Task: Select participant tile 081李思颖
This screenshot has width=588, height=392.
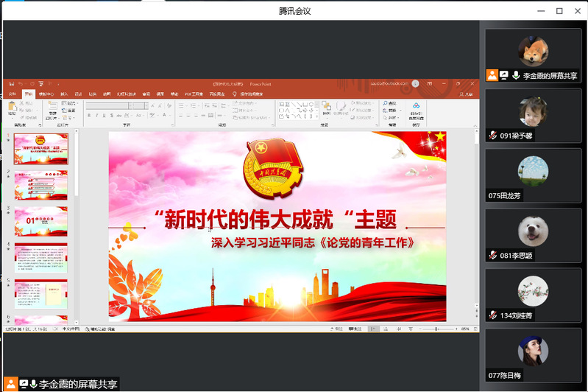Action: tap(533, 236)
